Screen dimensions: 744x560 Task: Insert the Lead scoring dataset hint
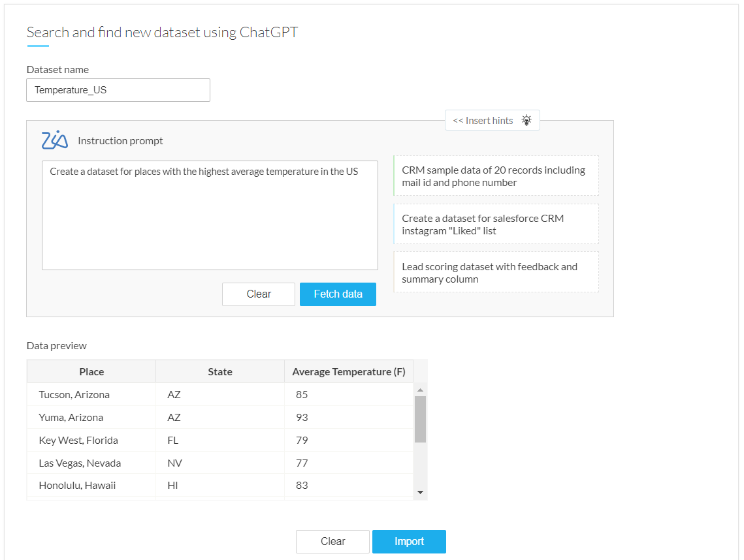496,273
